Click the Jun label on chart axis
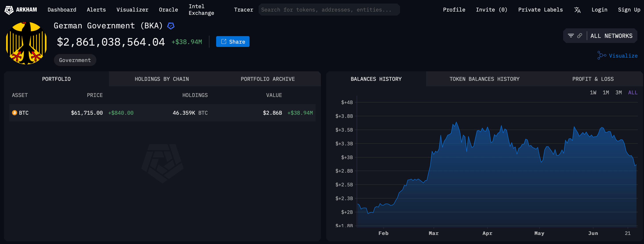The height and width of the screenshot is (244, 644). [593, 233]
